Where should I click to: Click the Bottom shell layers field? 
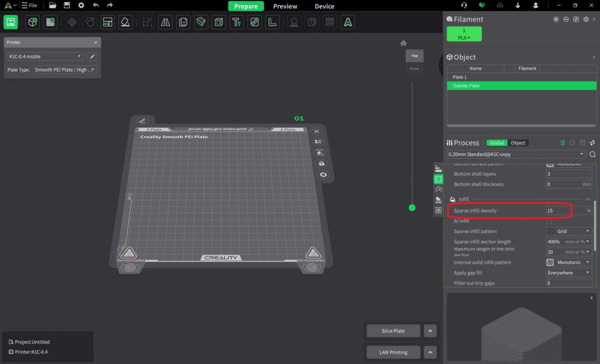coord(569,174)
